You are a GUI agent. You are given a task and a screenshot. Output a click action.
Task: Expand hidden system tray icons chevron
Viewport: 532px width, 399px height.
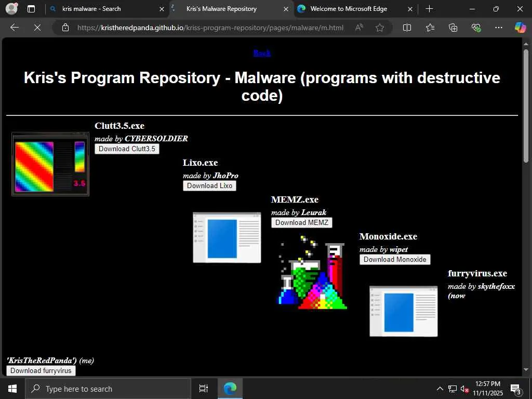440,389
